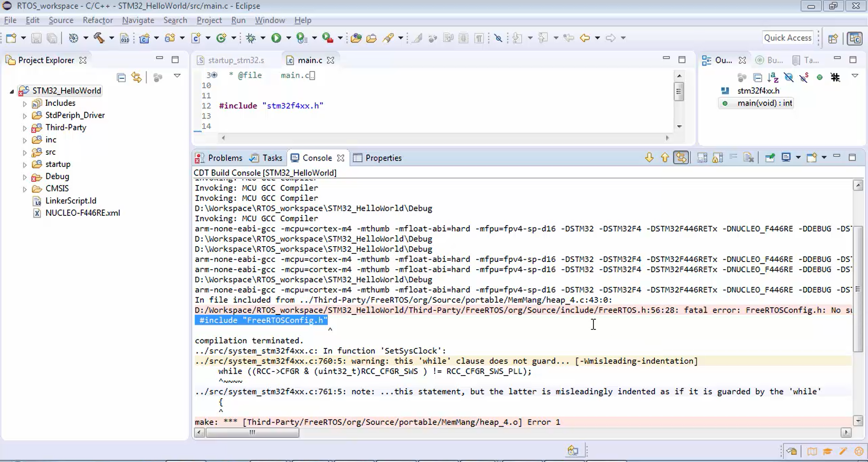Toggle the black-hash filter button in the Outline toolbar
The height and width of the screenshot is (462, 868).
click(835, 77)
